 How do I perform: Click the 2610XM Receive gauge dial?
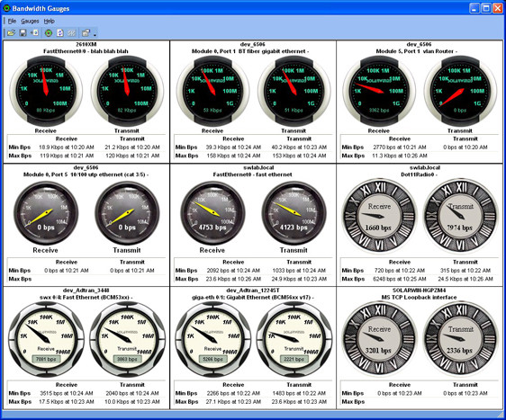46,91
